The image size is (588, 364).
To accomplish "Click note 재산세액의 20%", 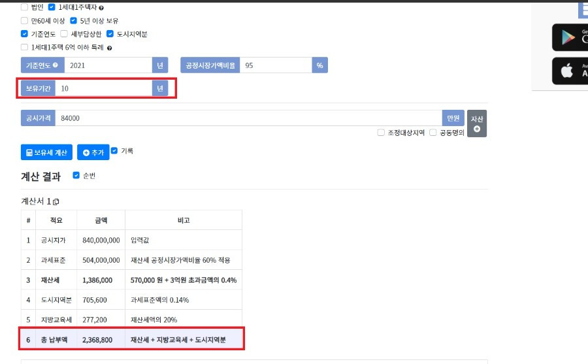I will coord(154,320).
